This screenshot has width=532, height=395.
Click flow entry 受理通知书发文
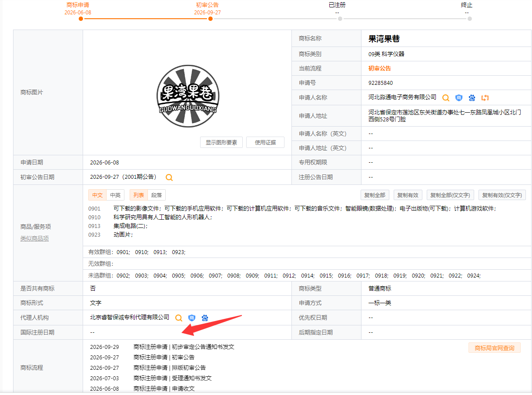tap(192, 378)
